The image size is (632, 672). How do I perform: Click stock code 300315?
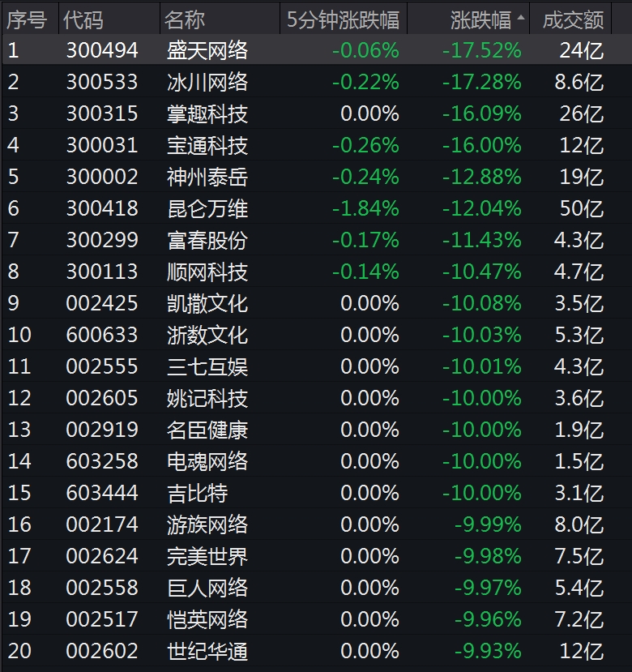coord(102,113)
